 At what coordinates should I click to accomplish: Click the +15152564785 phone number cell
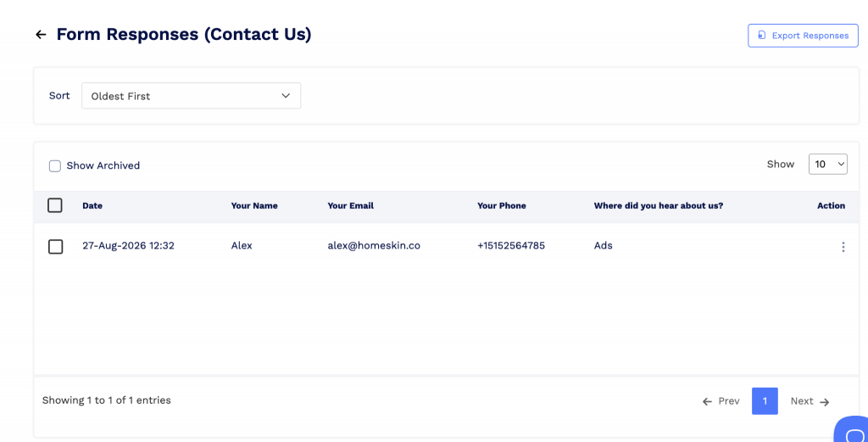coord(511,245)
